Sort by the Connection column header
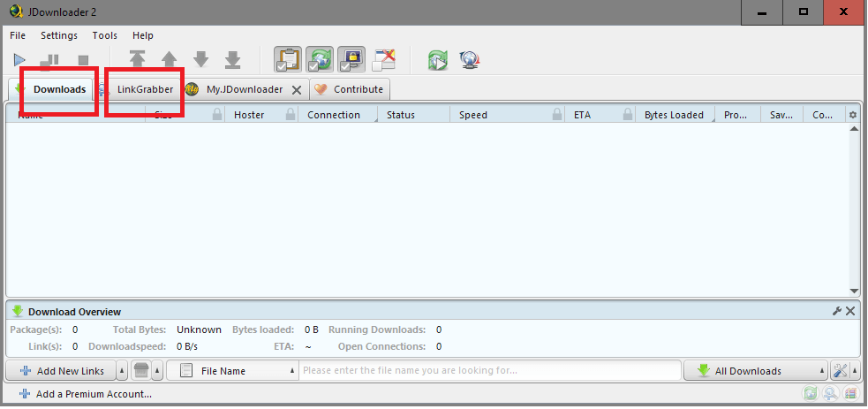The image size is (868, 409). click(337, 115)
